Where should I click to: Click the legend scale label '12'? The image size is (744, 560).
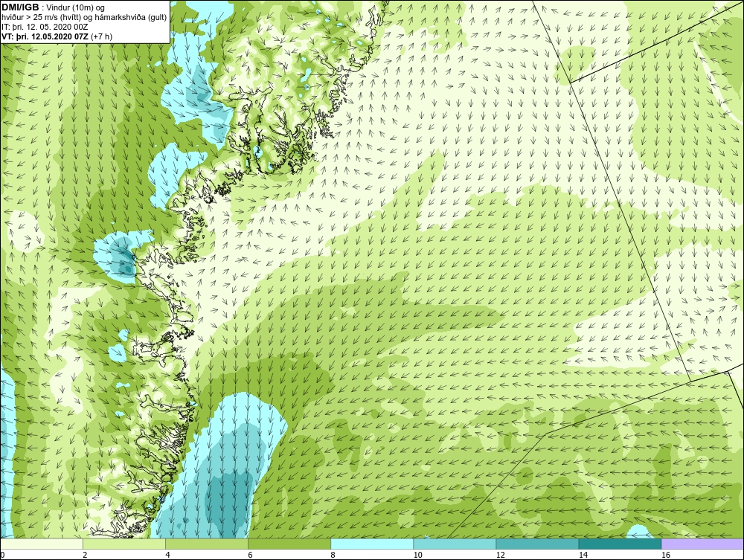point(500,555)
